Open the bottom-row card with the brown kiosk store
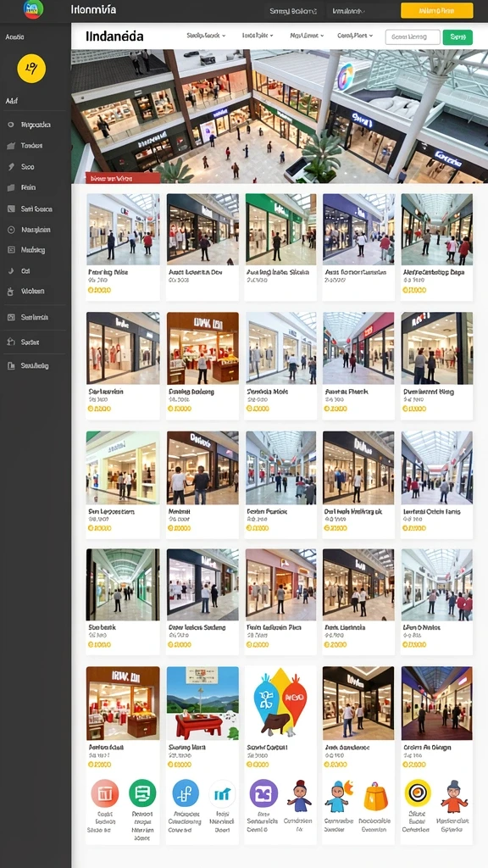 (x=123, y=719)
